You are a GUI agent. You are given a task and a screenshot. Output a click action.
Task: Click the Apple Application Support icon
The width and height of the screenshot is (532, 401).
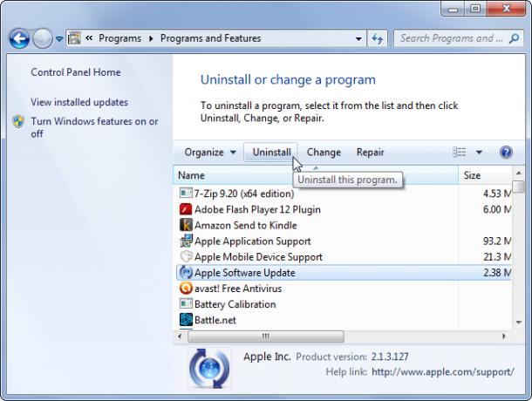click(x=186, y=241)
